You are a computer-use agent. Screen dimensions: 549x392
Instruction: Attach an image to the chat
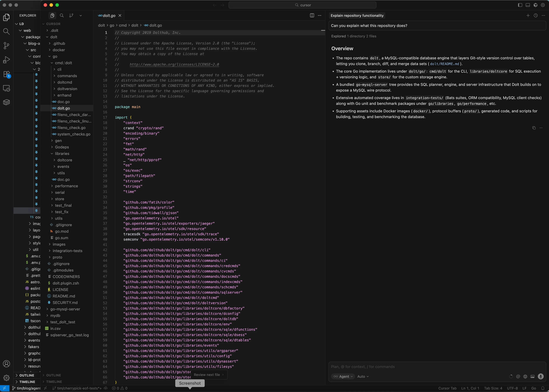pos(532,376)
